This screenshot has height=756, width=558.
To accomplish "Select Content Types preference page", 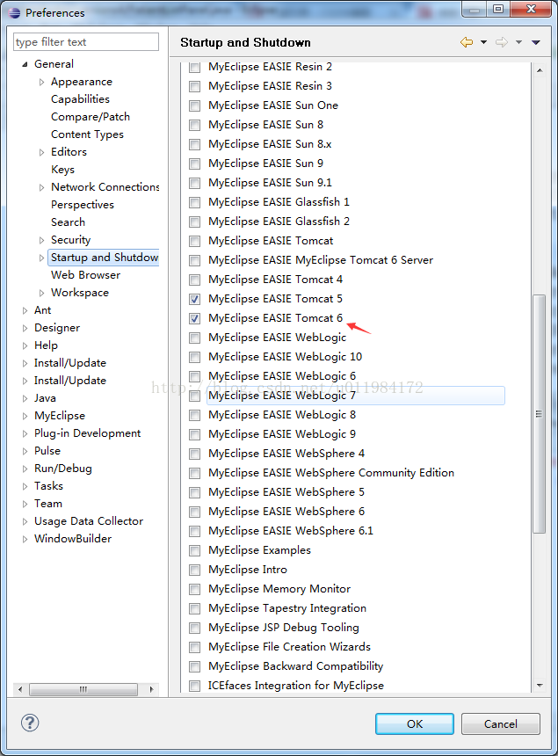I will point(87,134).
